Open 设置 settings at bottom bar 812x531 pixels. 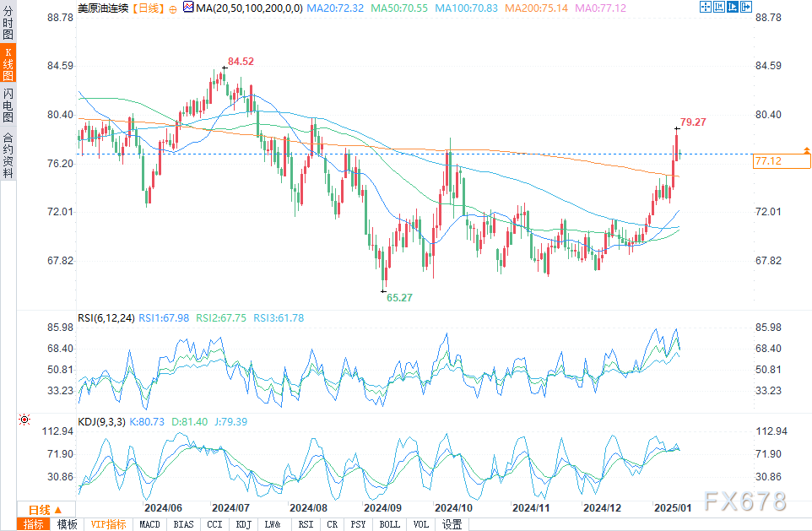coord(452,524)
